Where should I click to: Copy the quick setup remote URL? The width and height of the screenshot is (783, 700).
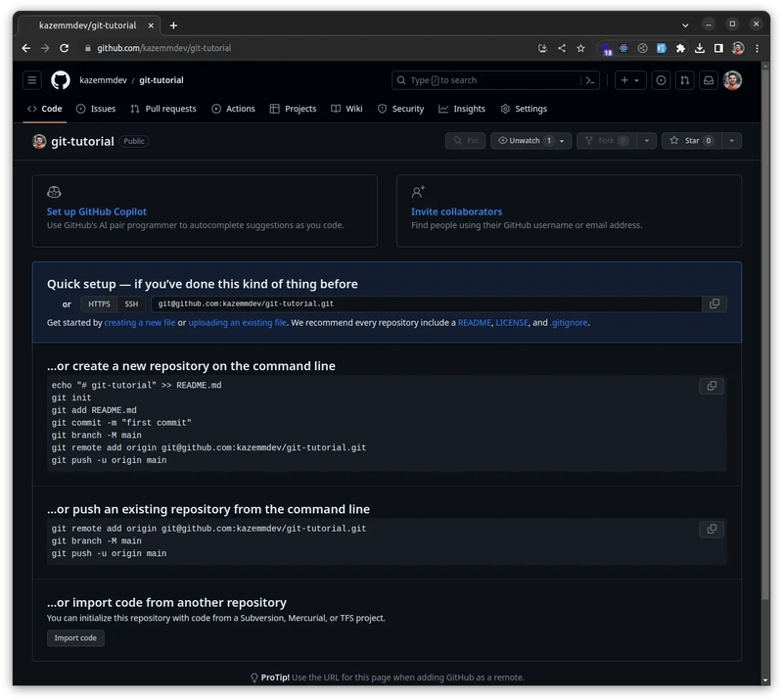[x=714, y=303]
